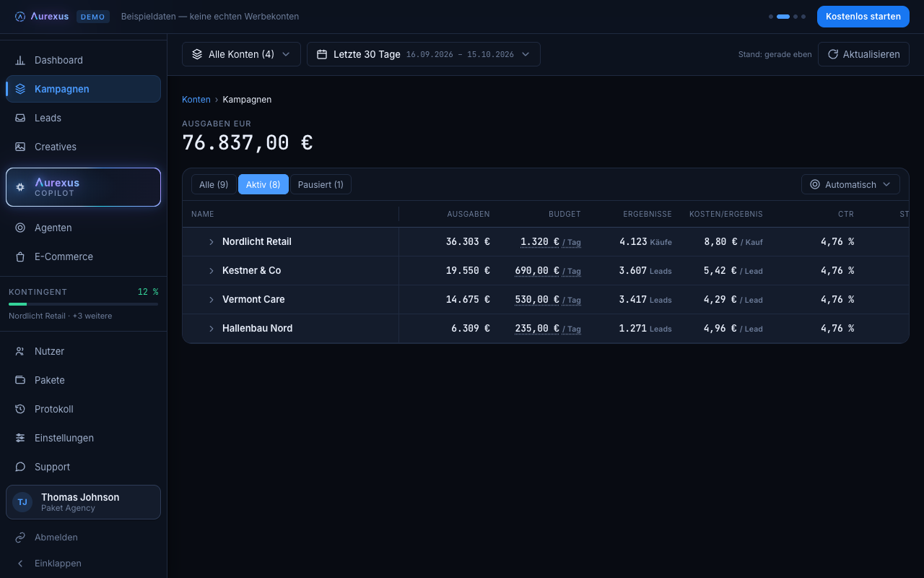Click the Kontingent progress bar
This screenshot has width=924, height=578.
pos(83,304)
